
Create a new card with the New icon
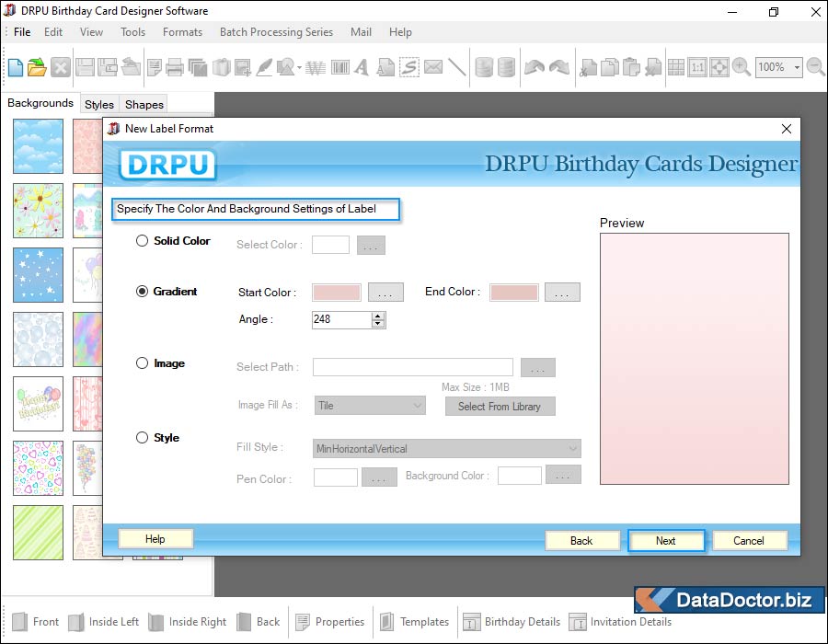(16, 67)
